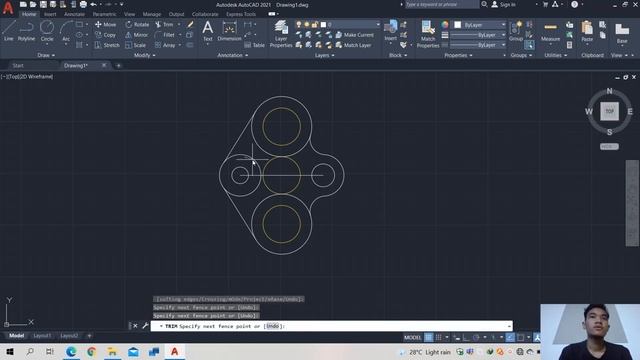Click the Undo arrow in quick access toolbar

(x=93, y=4)
